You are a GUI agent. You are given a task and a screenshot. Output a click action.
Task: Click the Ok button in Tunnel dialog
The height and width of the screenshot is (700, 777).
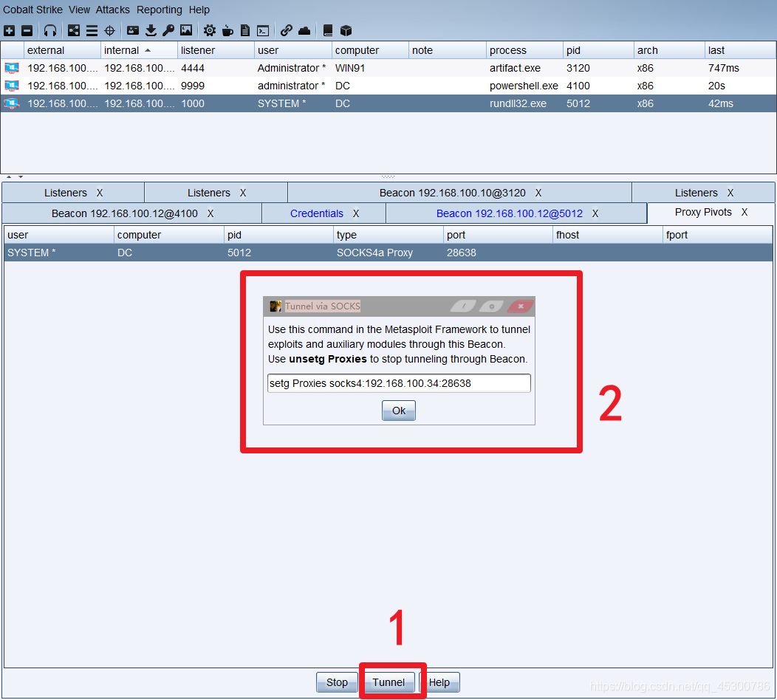tap(398, 411)
